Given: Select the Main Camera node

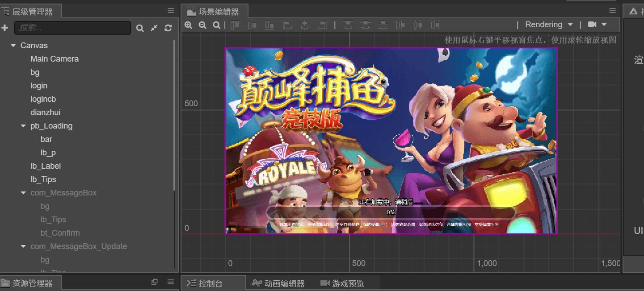Looking at the screenshot, I should (55, 59).
